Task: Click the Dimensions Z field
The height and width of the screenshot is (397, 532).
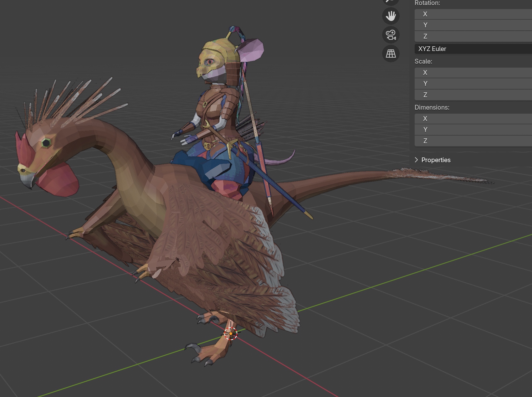Action: [x=473, y=141]
